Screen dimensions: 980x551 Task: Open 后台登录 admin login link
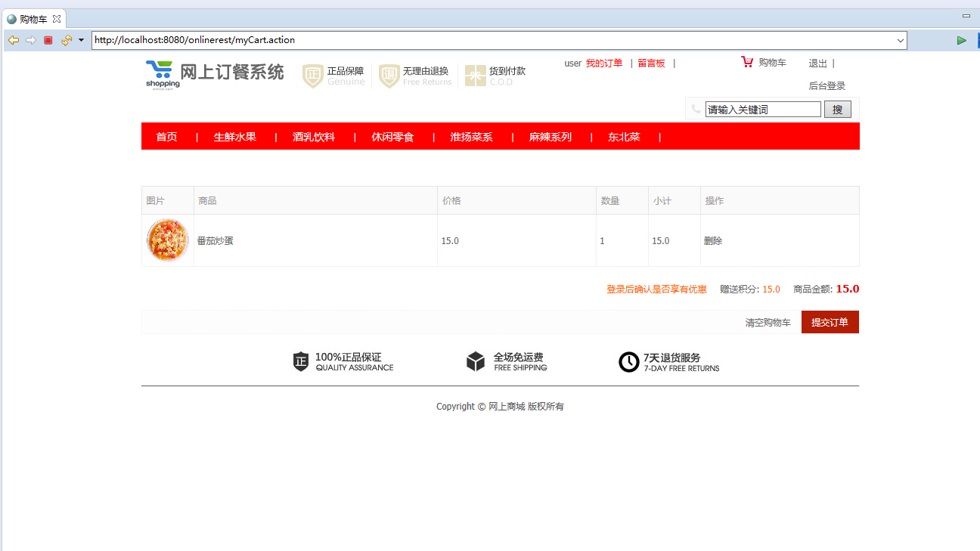pos(826,85)
